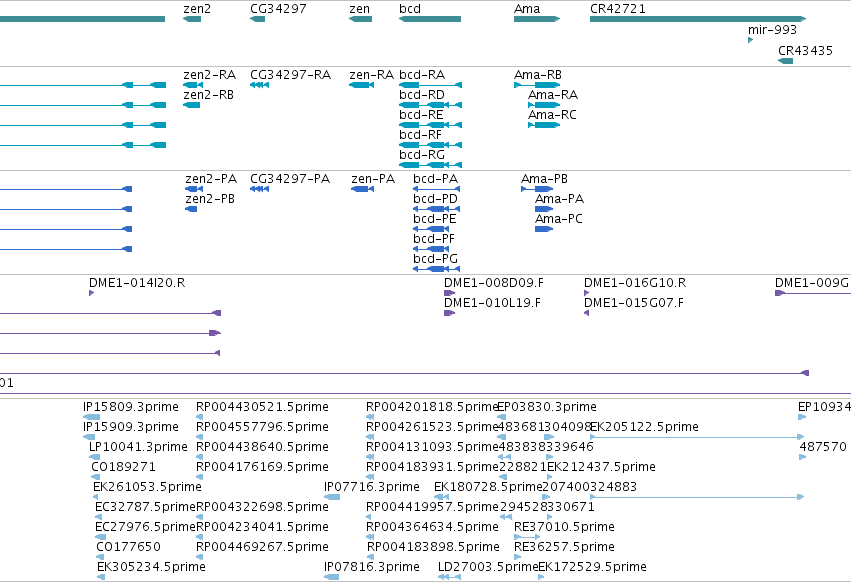The image size is (851, 582).
Task: Select protein zen2-PA
Action: [194, 189]
